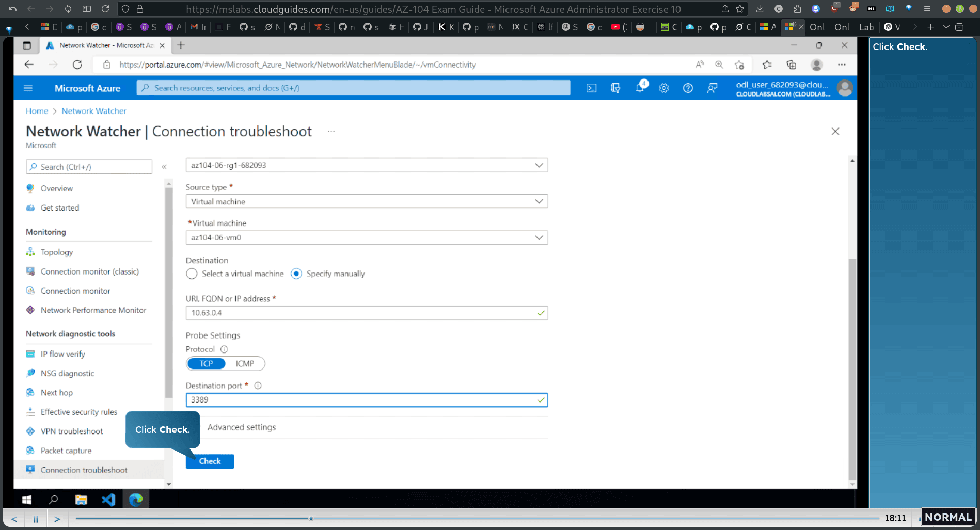Switch protocol to TCP

point(207,364)
